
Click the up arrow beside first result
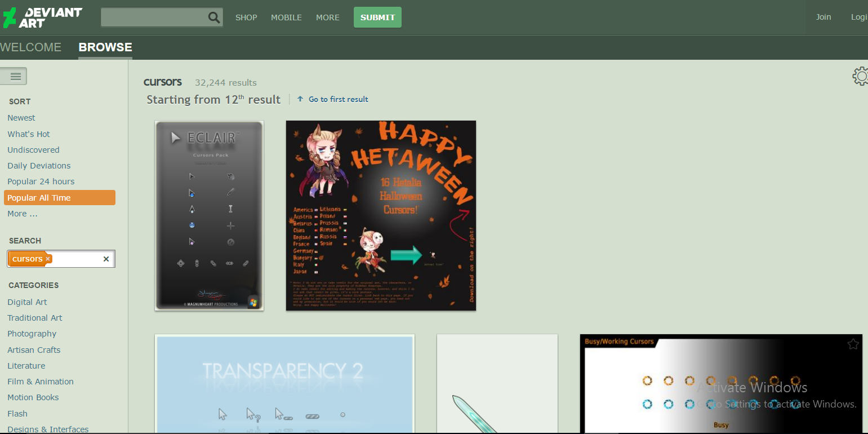[x=300, y=99]
